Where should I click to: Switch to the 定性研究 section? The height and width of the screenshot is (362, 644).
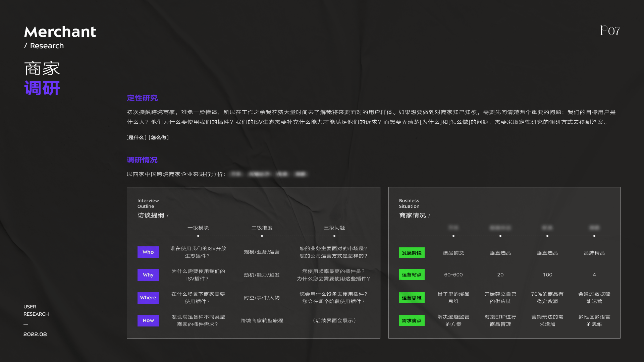142,98
